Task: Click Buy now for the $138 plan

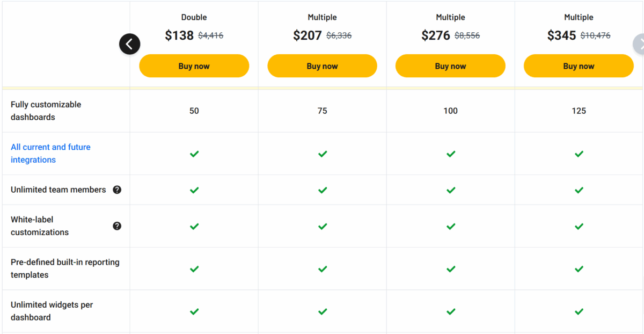Action: click(x=194, y=66)
